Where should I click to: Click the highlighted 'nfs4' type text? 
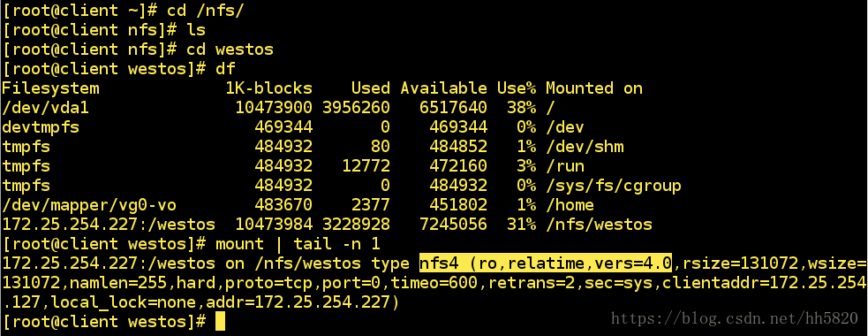[439, 263]
